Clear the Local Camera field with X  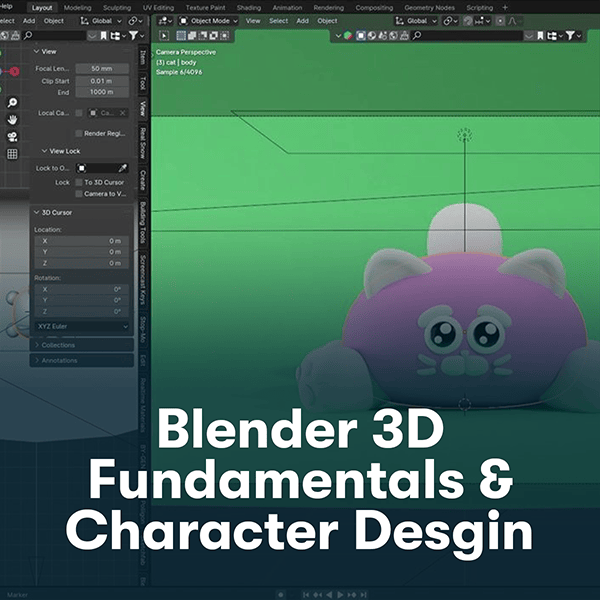tap(122, 113)
